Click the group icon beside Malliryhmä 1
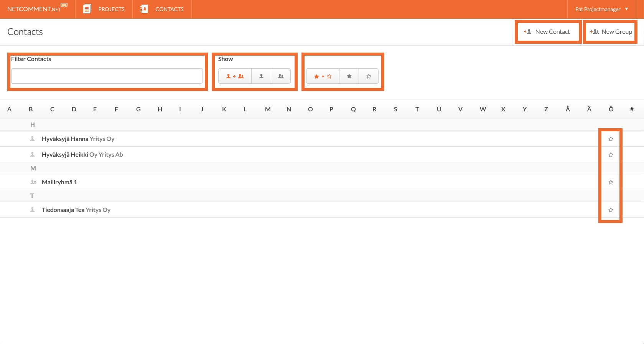The height and width of the screenshot is (344, 644). coord(33,182)
